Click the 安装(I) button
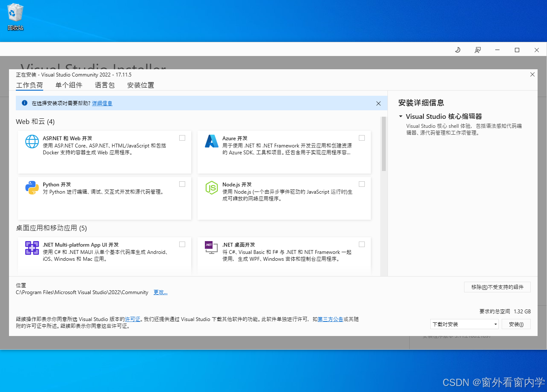Image resolution: width=547 pixels, height=392 pixels. pyautogui.click(x=516, y=324)
